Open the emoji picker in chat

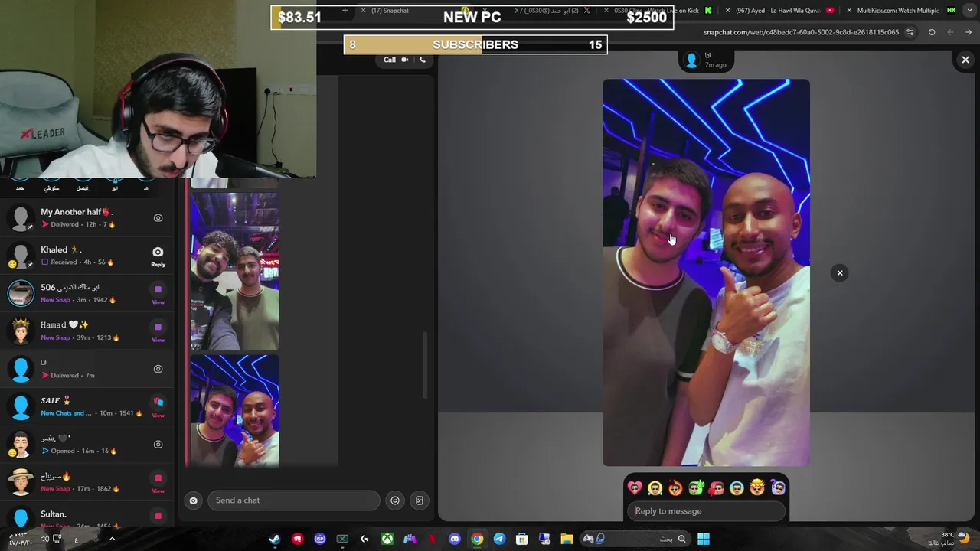click(x=395, y=500)
